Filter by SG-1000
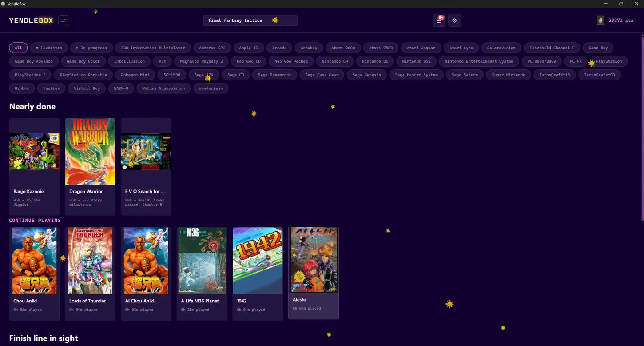644x346 pixels. 172,75
